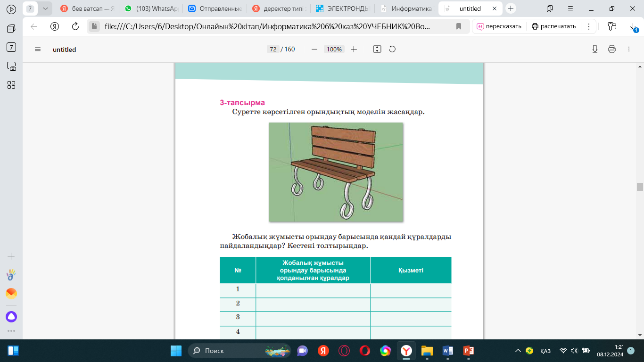644x362 pixels.
Task: Open PDF viewer more options menu
Action: (629, 49)
